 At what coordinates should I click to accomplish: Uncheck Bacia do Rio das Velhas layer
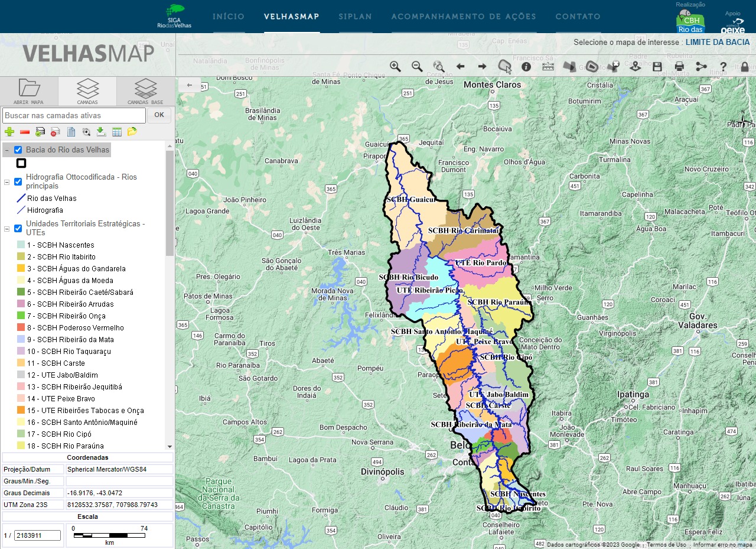pos(18,150)
